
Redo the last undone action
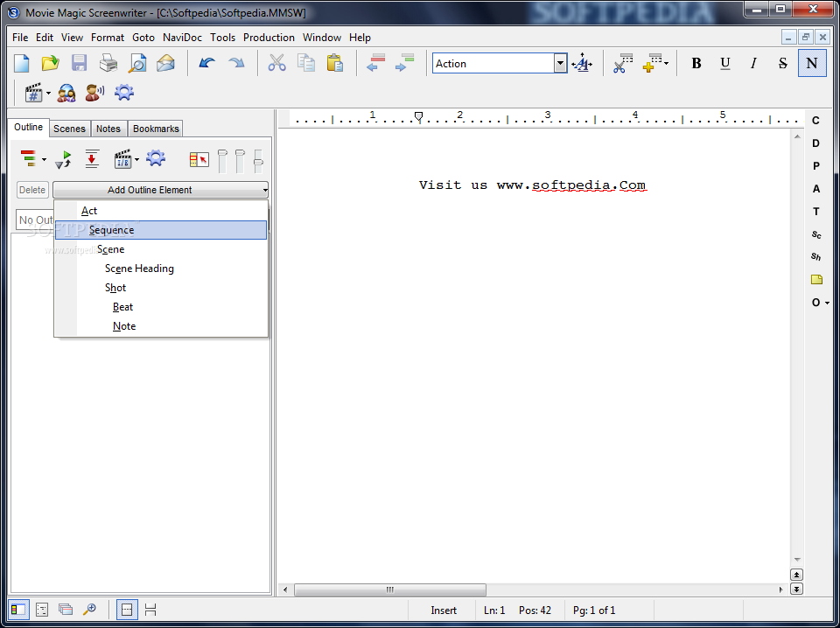click(235, 63)
